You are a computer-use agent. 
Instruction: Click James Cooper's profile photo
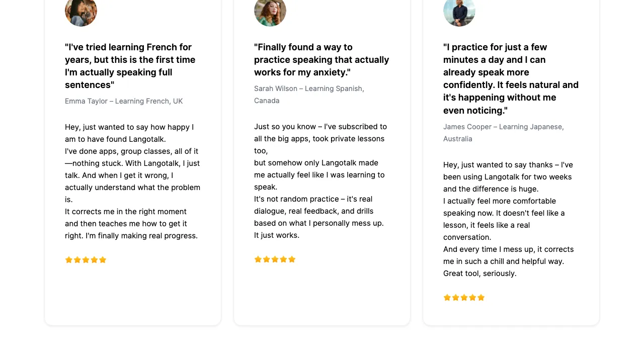(x=459, y=11)
